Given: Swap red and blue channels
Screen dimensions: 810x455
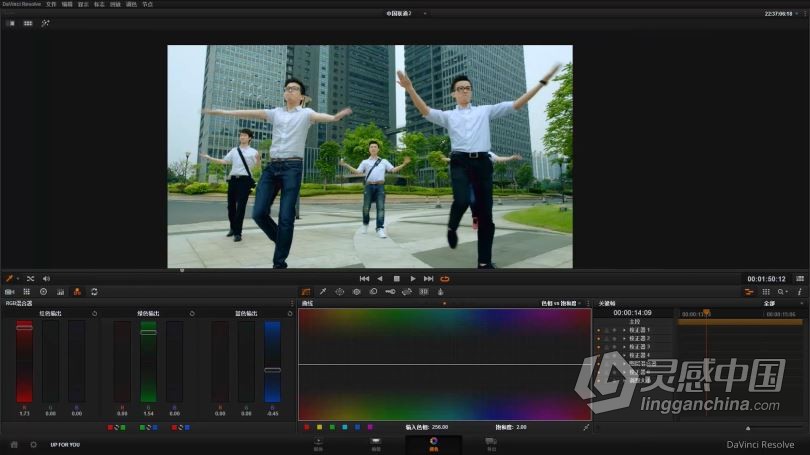Looking at the screenshot, I should coord(180,428).
